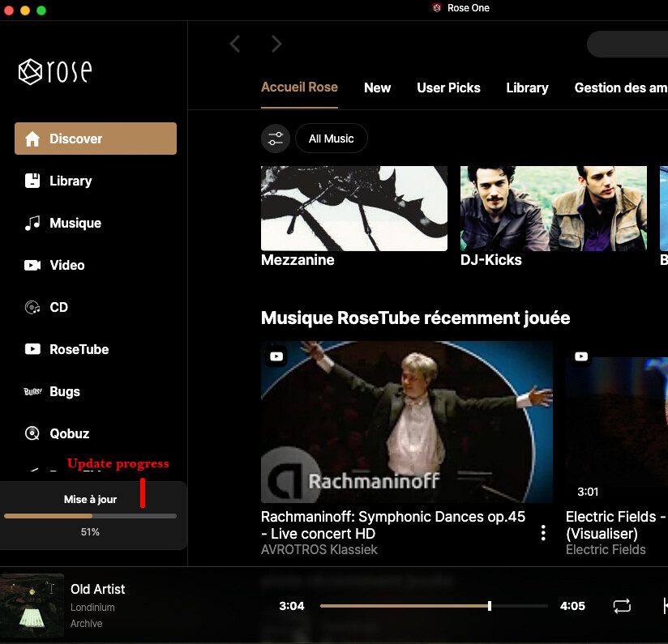This screenshot has width=668, height=644.
Task: Click the search field
Action: point(627,44)
